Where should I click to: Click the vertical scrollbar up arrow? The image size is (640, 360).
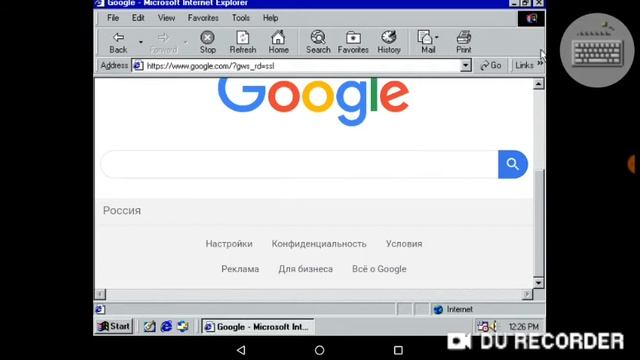[539, 84]
